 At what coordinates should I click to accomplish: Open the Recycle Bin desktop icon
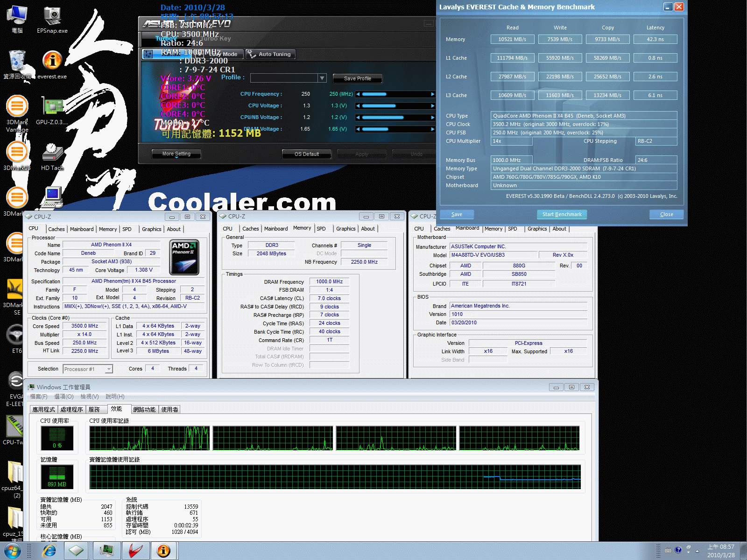(17, 65)
